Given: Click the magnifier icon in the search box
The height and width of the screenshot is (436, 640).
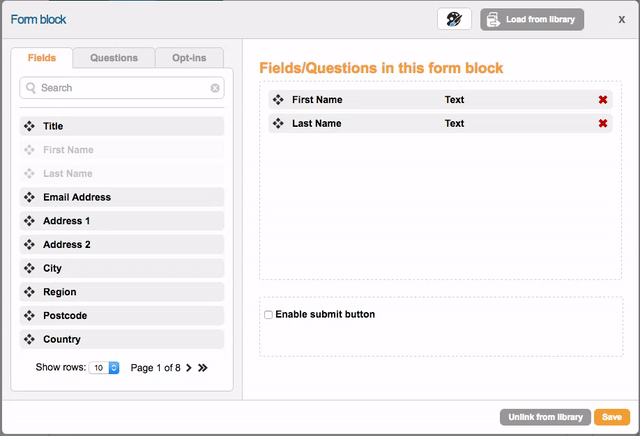Looking at the screenshot, I should pyautogui.click(x=31, y=88).
